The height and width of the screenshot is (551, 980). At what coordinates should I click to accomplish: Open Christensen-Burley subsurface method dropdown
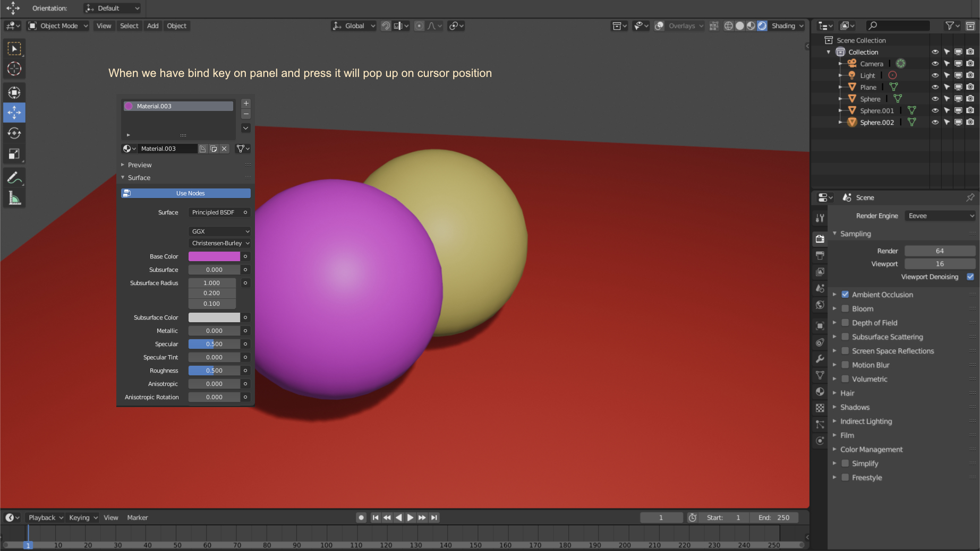point(219,243)
